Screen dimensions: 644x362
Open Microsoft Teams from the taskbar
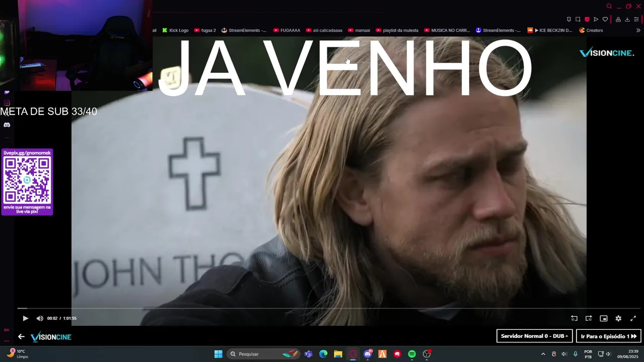[308, 354]
